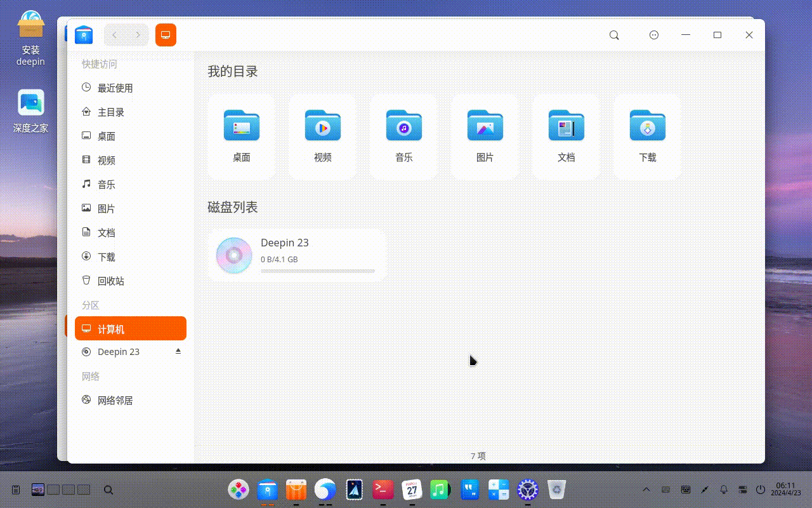The height and width of the screenshot is (508, 812).
Task: Launch the calendar showing 27 from the dock
Action: [x=411, y=490]
